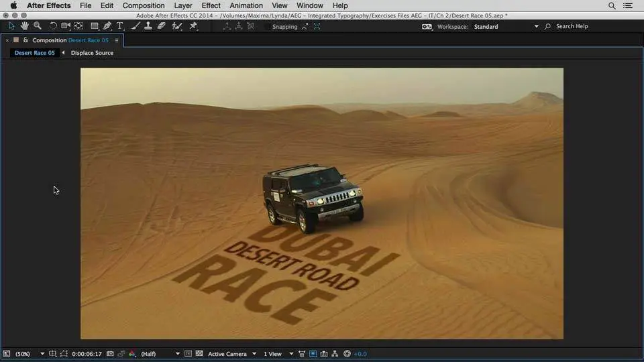Click the arrow before Displace Source

(63, 52)
